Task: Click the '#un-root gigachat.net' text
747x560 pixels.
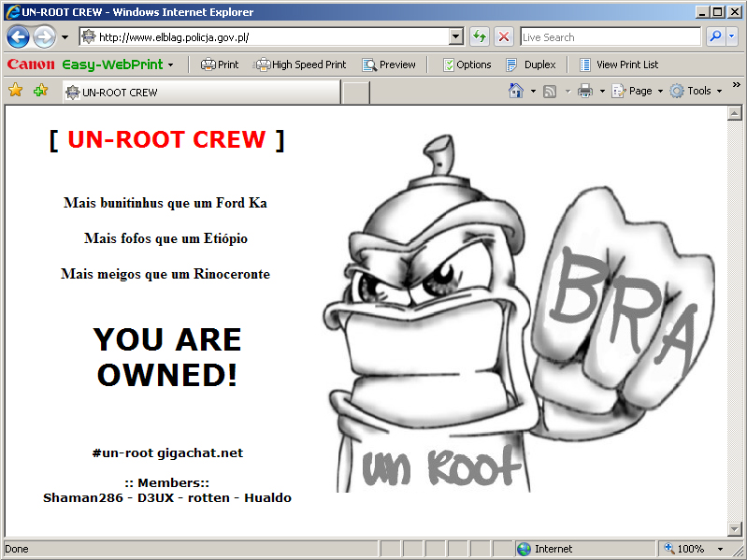Action: 167,452
